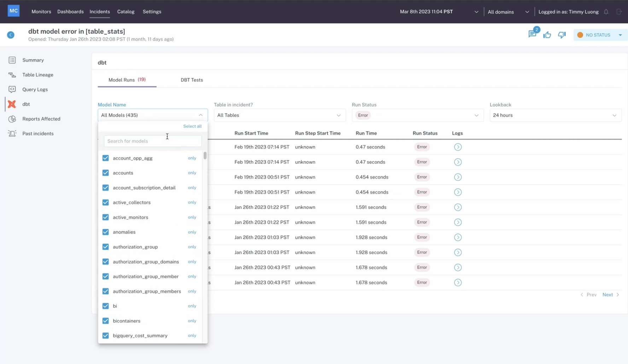Open logs for second 1.928 seconds run
The image size is (628, 364).
tap(458, 252)
